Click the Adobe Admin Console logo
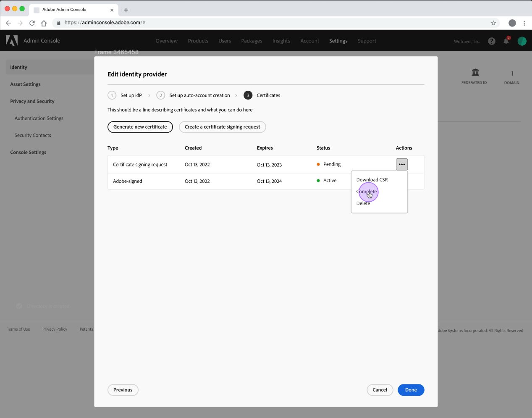Image resolution: width=532 pixels, height=418 pixels. click(11, 41)
